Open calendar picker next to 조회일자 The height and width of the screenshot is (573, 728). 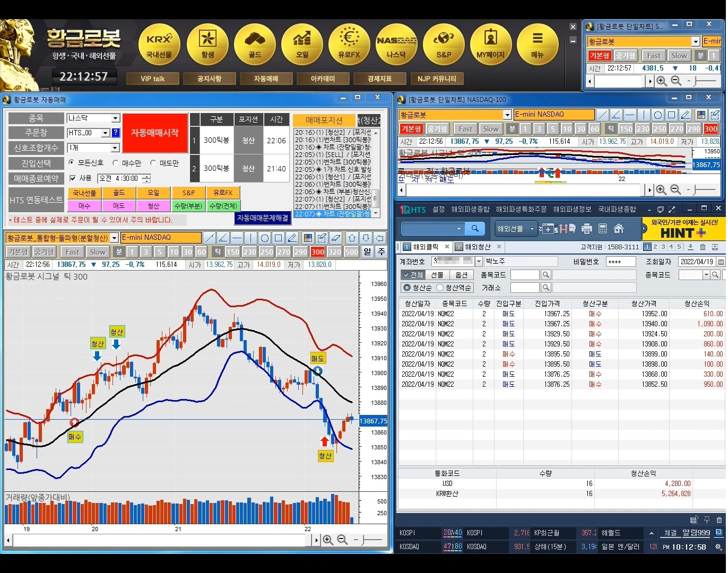(721, 262)
